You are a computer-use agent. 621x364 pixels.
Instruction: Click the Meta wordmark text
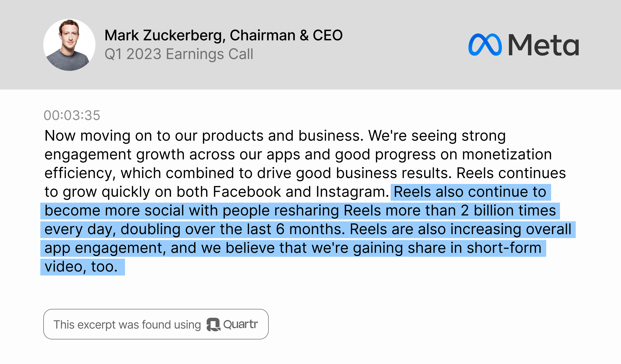[543, 45]
